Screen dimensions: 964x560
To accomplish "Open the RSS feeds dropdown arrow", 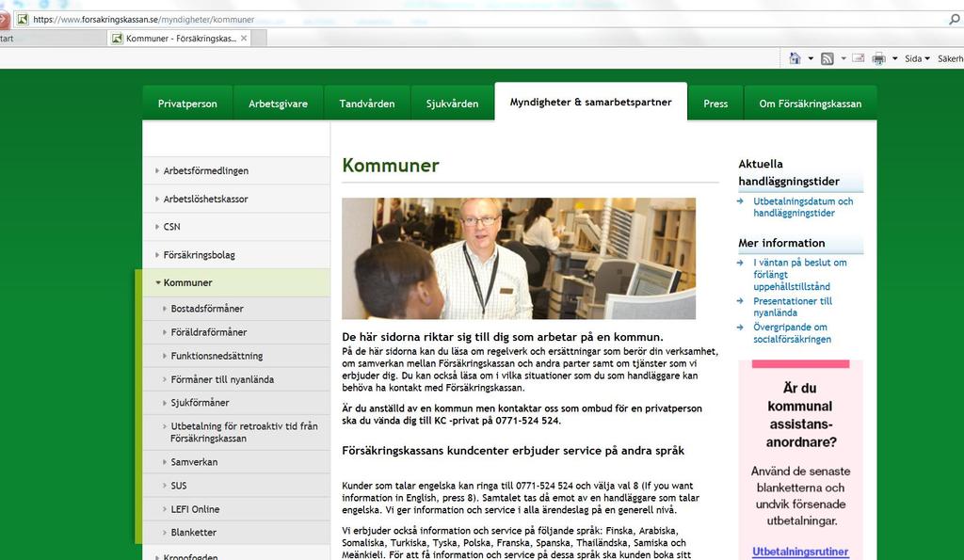I will 843,58.
